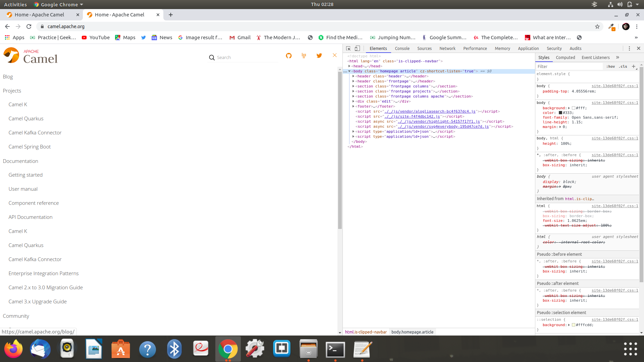Switch to the Sources tab in DevTools

424,49
